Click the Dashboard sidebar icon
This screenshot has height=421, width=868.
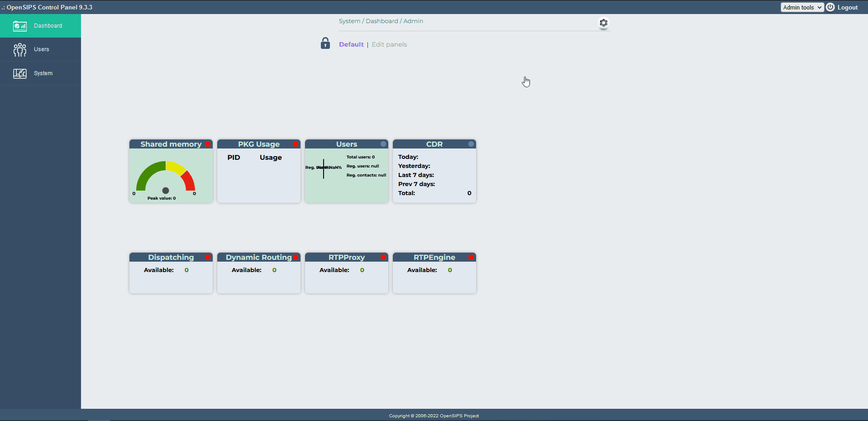[20, 26]
